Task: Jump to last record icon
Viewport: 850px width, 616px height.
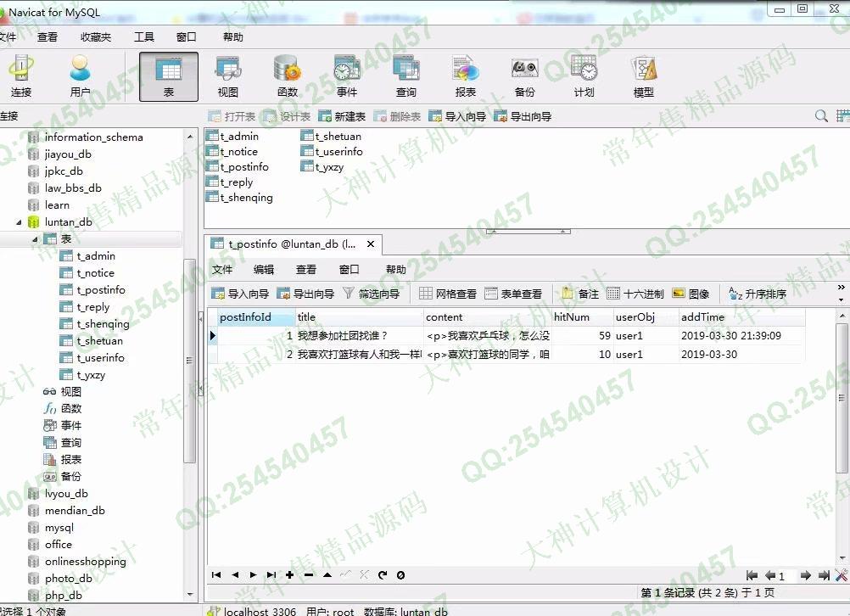Action: 271,574
